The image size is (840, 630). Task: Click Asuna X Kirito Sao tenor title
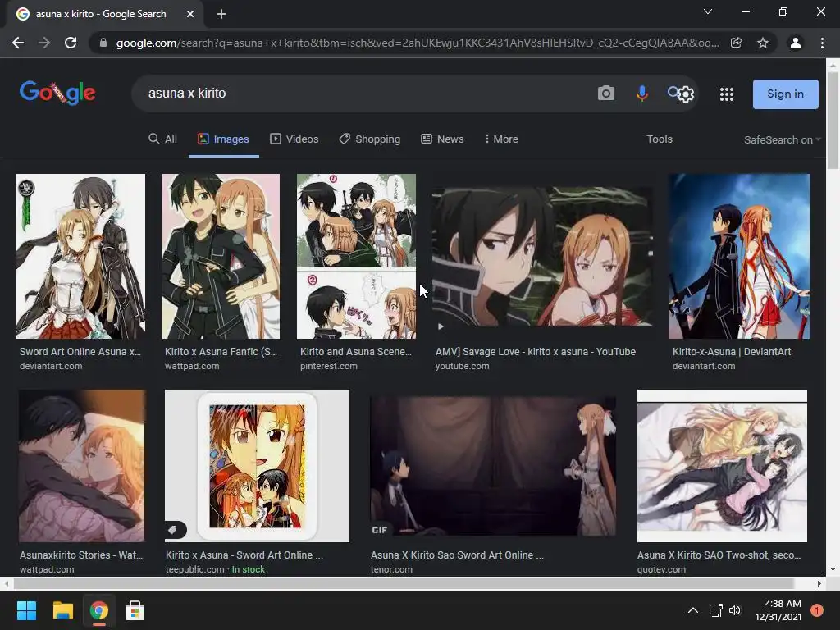[x=457, y=555]
